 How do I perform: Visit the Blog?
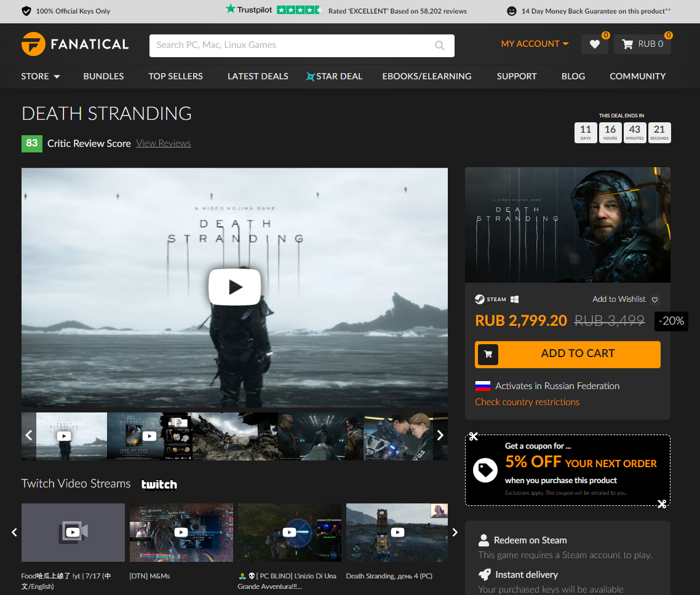click(573, 76)
